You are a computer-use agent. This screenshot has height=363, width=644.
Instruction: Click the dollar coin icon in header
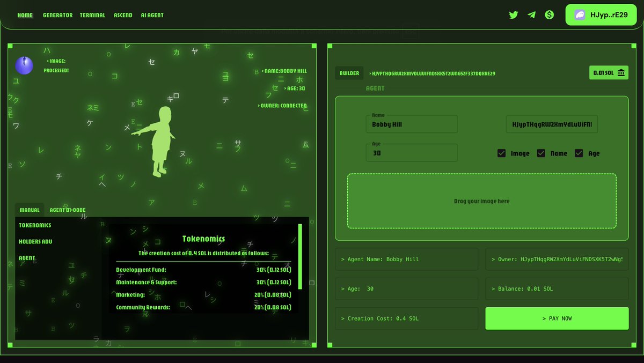point(549,15)
